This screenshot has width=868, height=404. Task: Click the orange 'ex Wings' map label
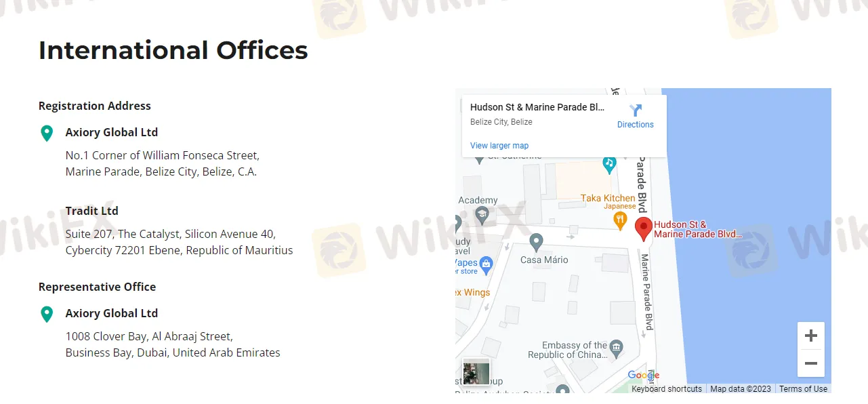[x=472, y=293]
